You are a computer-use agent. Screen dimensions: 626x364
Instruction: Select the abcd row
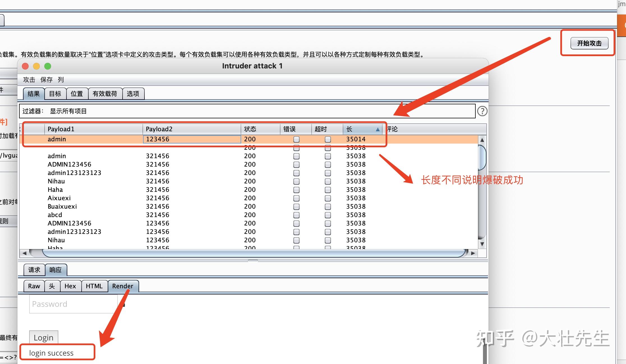[248, 215]
